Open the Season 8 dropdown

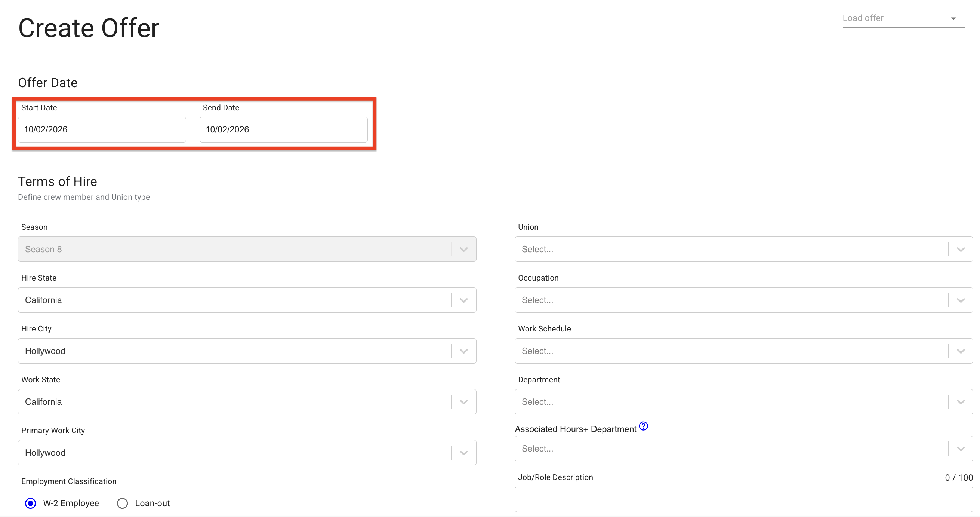click(247, 250)
